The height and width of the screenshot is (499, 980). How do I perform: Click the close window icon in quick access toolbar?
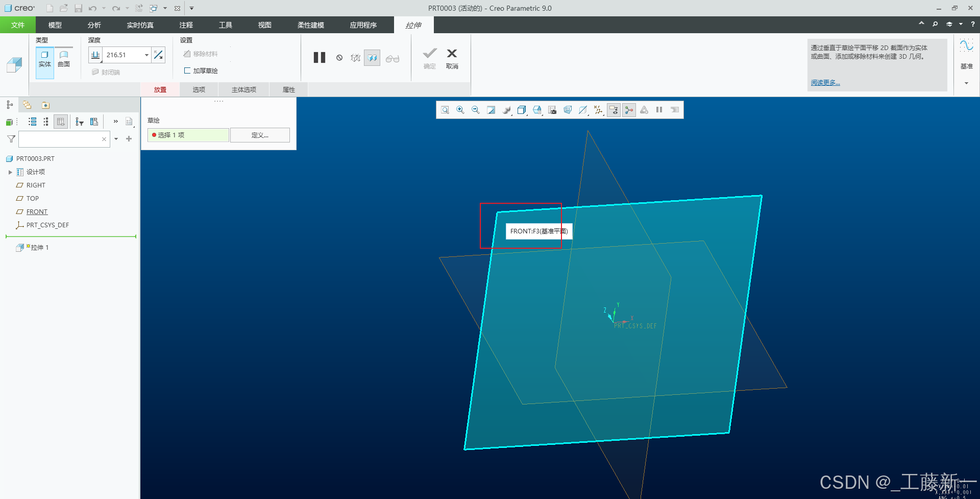[177, 8]
